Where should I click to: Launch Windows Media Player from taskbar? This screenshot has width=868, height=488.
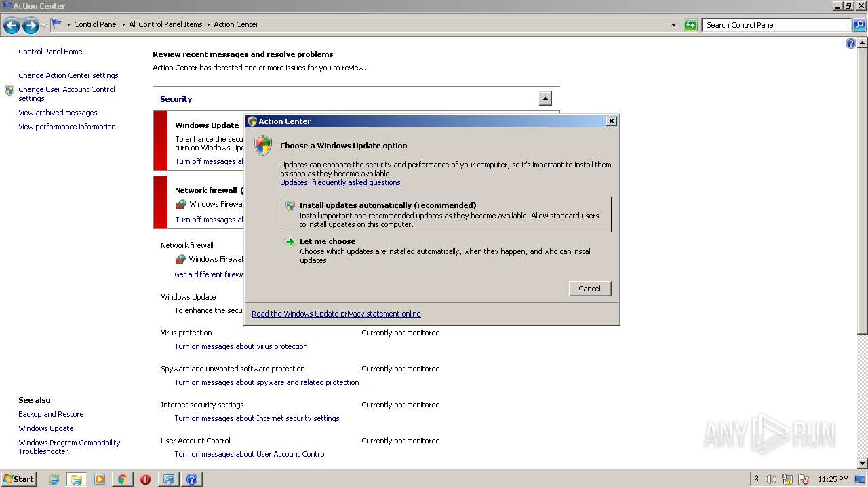[100, 479]
